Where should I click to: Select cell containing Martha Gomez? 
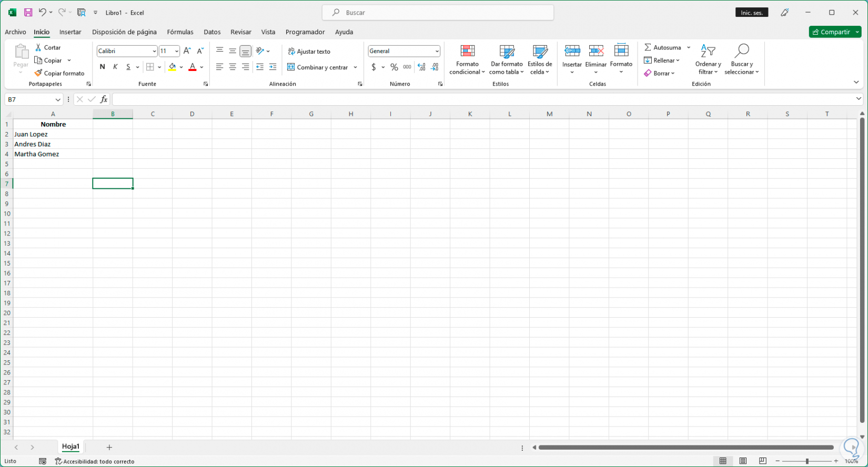point(53,154)
